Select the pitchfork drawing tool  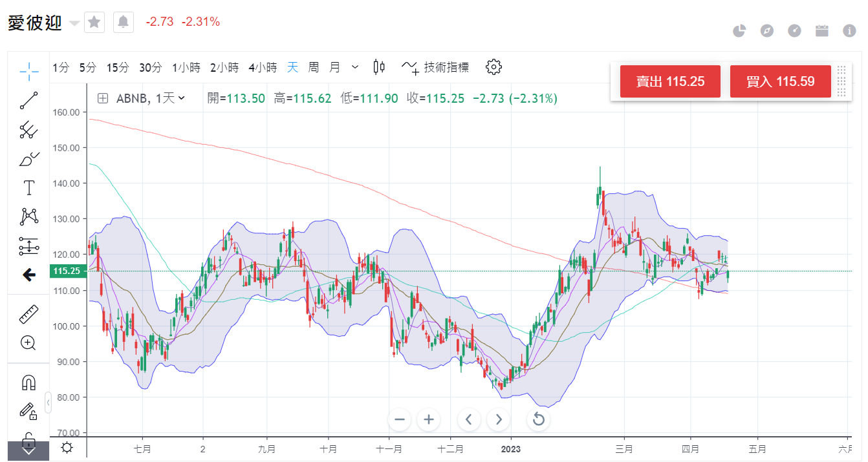click(x=28, y=130)
